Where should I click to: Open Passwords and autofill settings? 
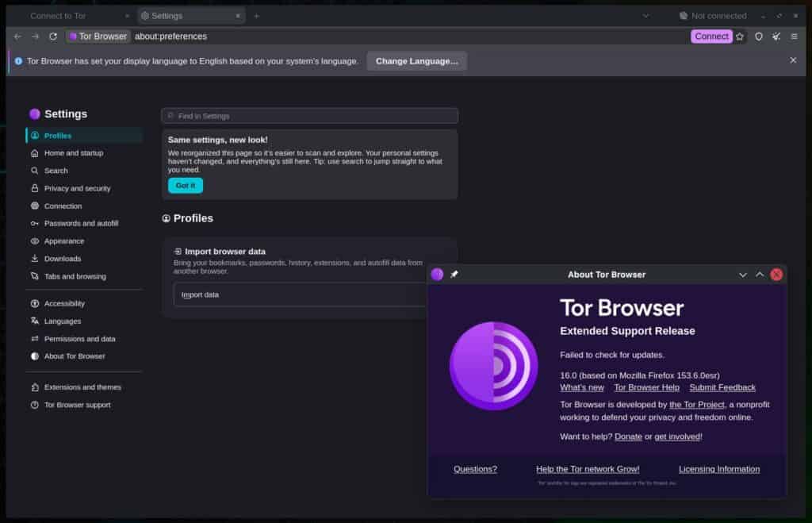tap(84, 223)
